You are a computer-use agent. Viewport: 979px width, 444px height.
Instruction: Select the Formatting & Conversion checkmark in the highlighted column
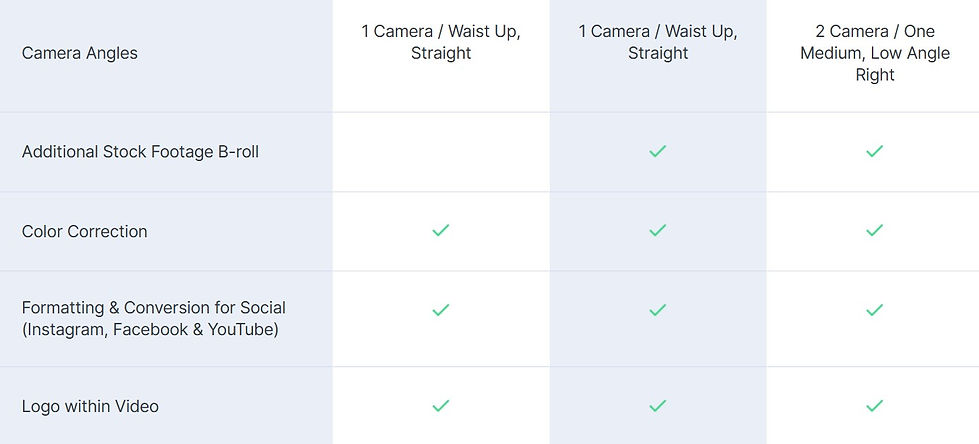coord(657,310)
